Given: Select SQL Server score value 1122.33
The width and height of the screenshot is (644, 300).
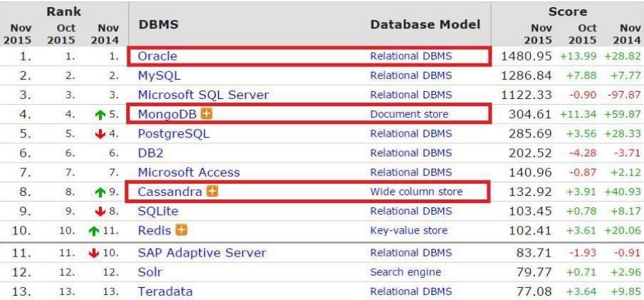Looking at the screenshot, I should click(526, 95).
